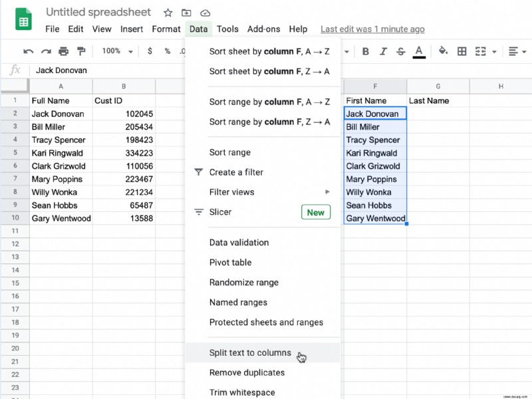The image size is (532, 399).
Task: Expand the Filter views submenu arrow
Action: coord(327,192)
